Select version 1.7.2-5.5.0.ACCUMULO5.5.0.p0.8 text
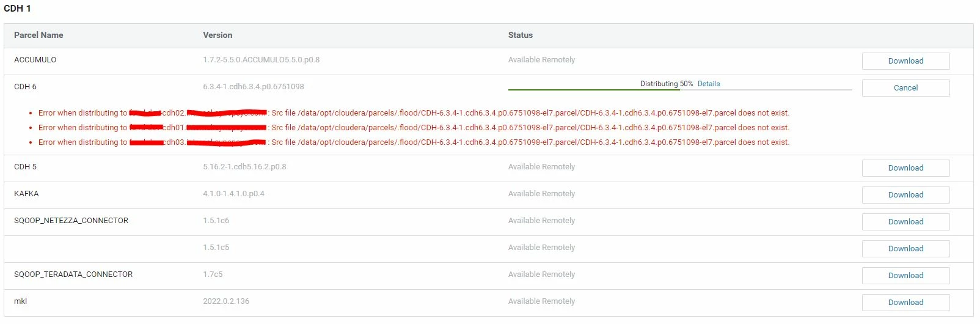This screenshot has height=324, width=980. pos(261,60)
